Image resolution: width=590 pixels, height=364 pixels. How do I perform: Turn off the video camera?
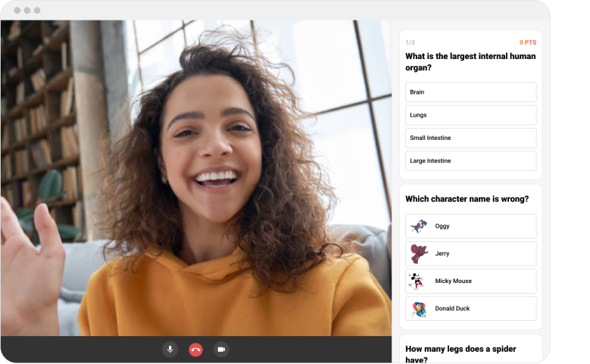tap(221, 349)
